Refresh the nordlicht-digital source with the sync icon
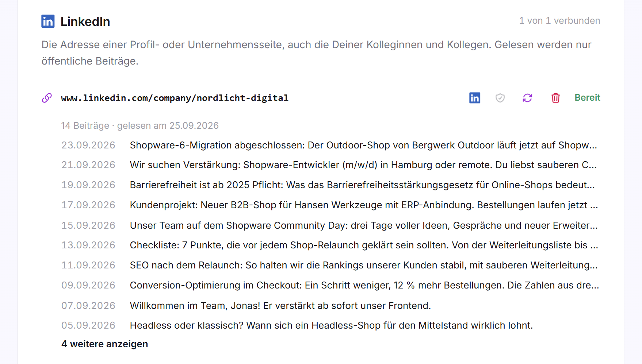642x364 pixels. [x=527, y=98]
